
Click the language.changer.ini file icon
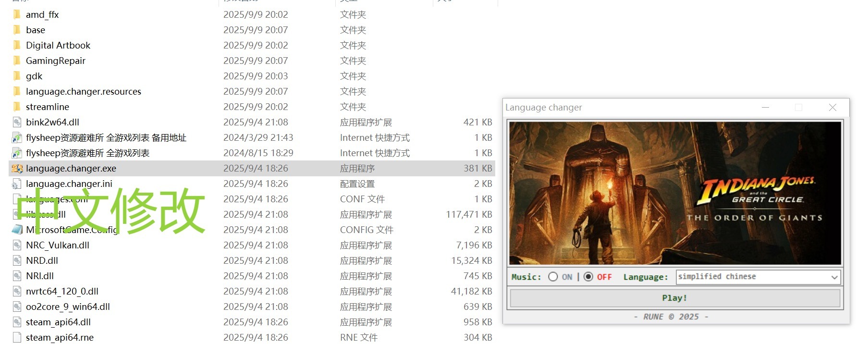(x=17, y=184)
